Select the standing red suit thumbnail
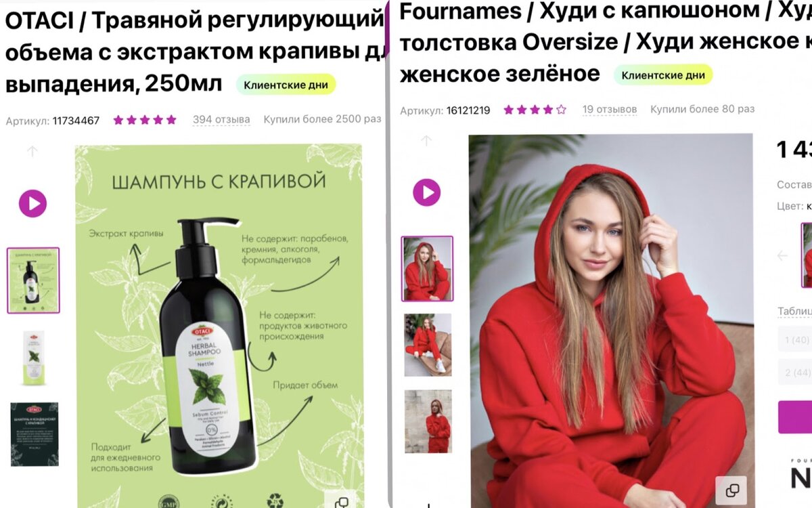Viewport: 812px width, 508px height. tap(428, 421)
